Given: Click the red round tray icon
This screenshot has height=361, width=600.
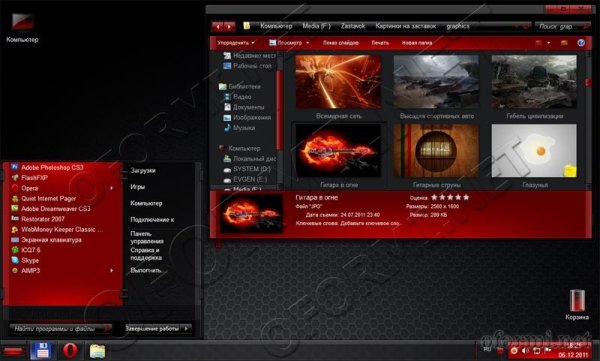Looking at the screenshot, I should 514,350.
